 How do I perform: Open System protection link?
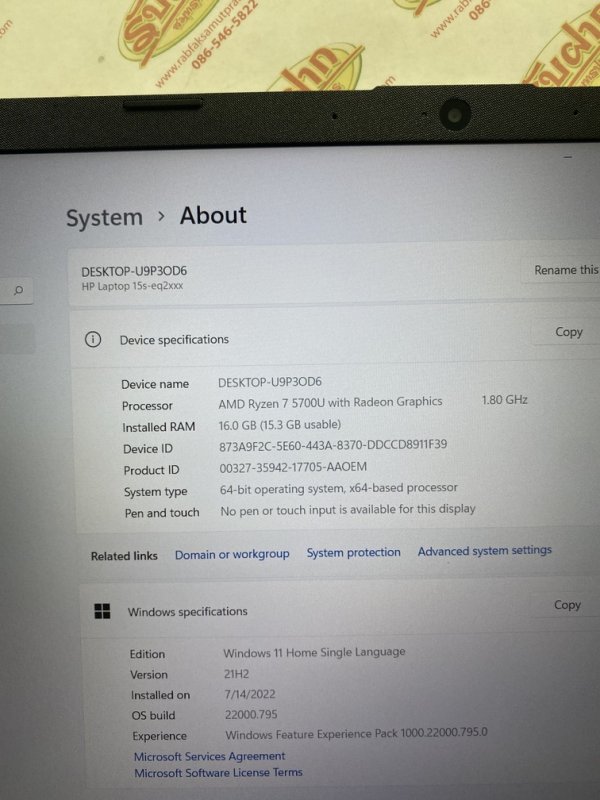coord(354,552)
